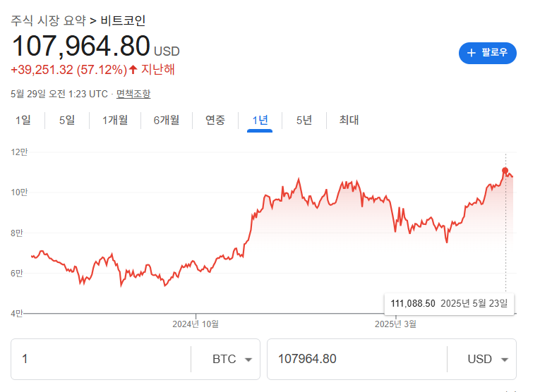Click the red data point on the chart
This screenshot has width=552, height=392.
pos(505,171)
